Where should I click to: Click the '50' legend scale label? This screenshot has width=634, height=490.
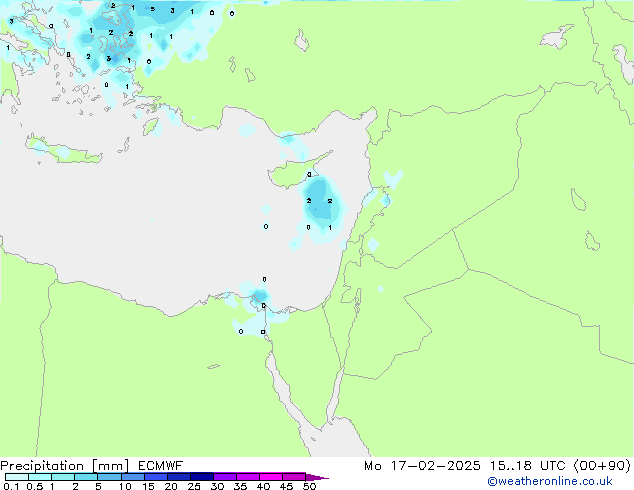pos(309,486)
